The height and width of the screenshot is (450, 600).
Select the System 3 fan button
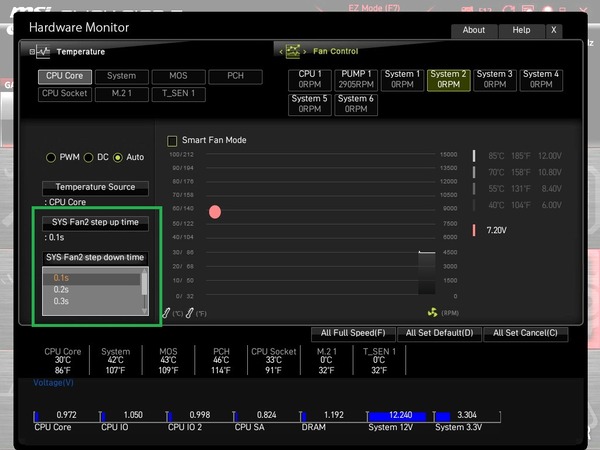pos(495,80)
